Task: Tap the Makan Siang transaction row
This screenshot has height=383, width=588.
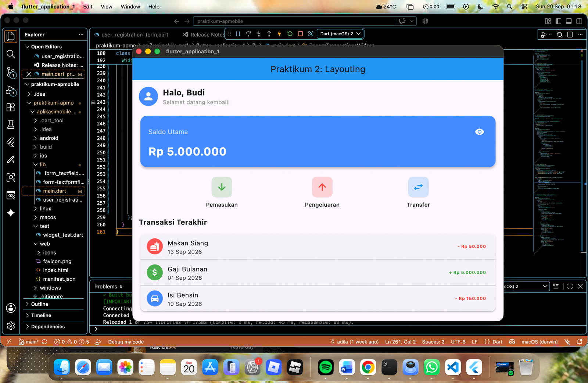Action: pyautogui.click(x=318, y=247)
